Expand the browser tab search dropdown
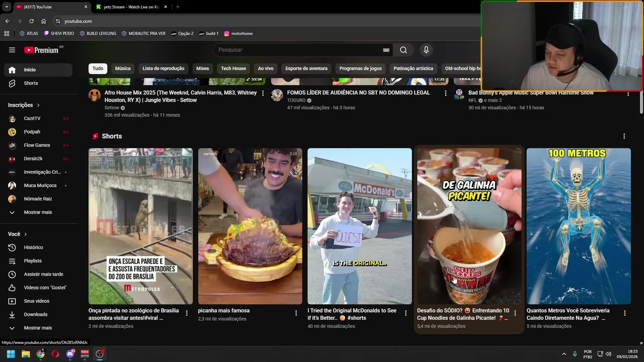Image resolution: width=644 pixels, height=362 pixels. (x=6, y=7)
